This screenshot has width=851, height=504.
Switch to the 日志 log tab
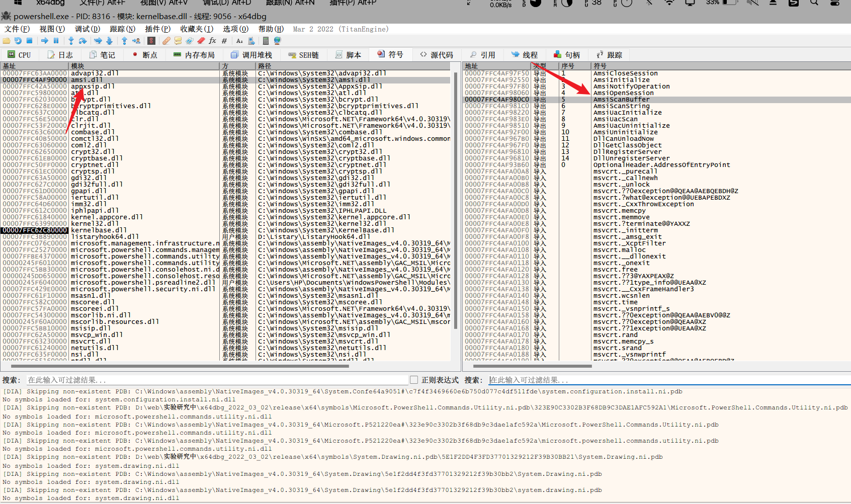pyautogui.click(x=60, y=55)
